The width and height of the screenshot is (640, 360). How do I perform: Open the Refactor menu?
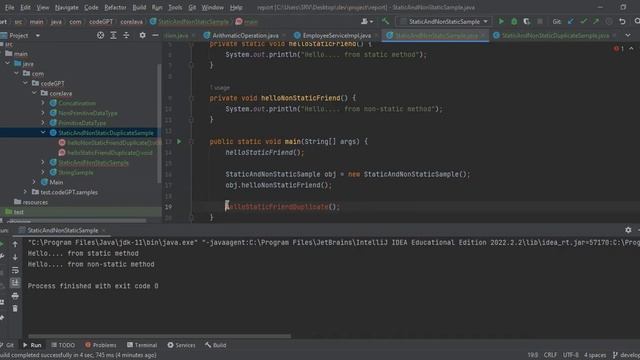pos(115,7)
